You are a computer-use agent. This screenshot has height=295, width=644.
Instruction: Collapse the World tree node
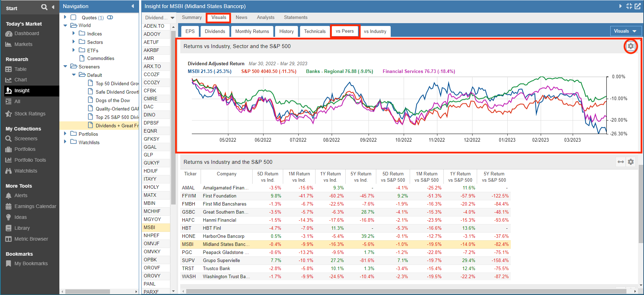tap(65, 25)
